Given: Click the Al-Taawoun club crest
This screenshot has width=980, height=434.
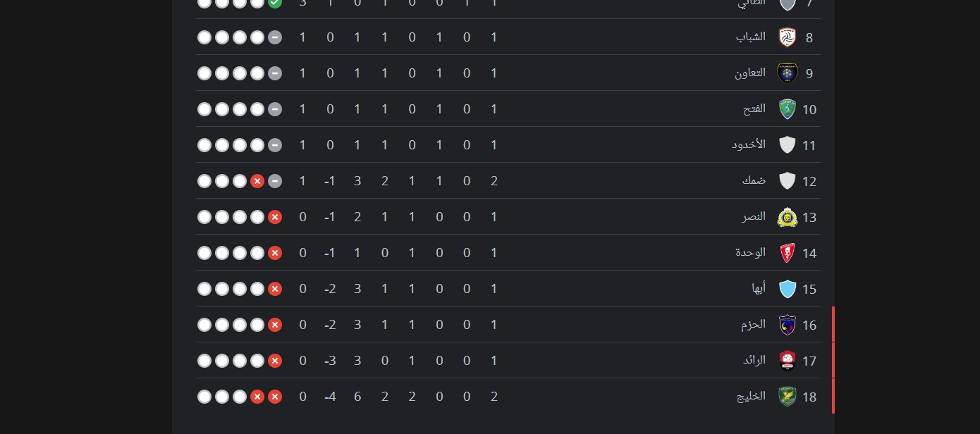Looking at the screenshot, I should (x=787, y=73).
